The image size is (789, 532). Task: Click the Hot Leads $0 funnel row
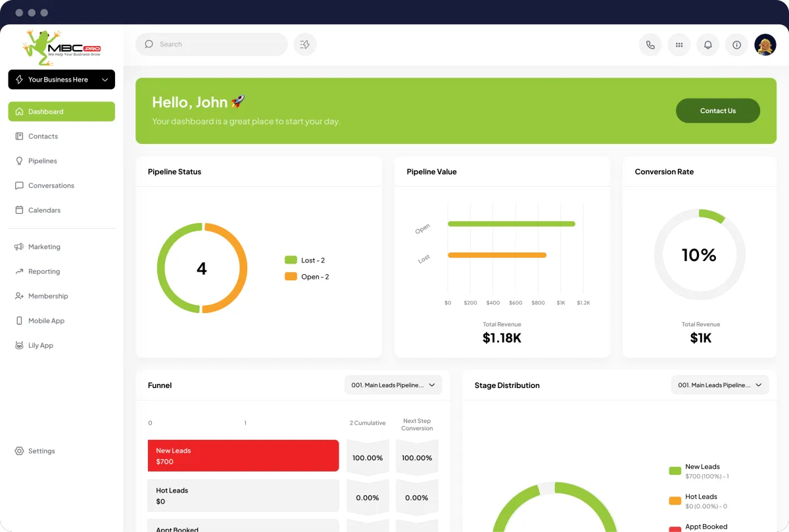[x=243, y=496]
